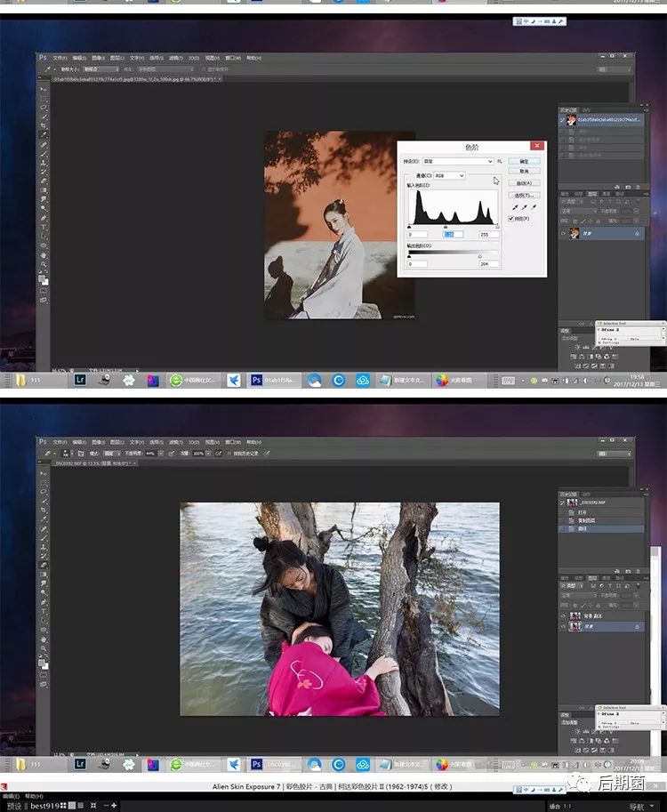The width and height of the screenshot is (667, 812).
Task: Open workspace switcher dropdown in Levels-dialog Photoshop window
Action: click(615, 68)
